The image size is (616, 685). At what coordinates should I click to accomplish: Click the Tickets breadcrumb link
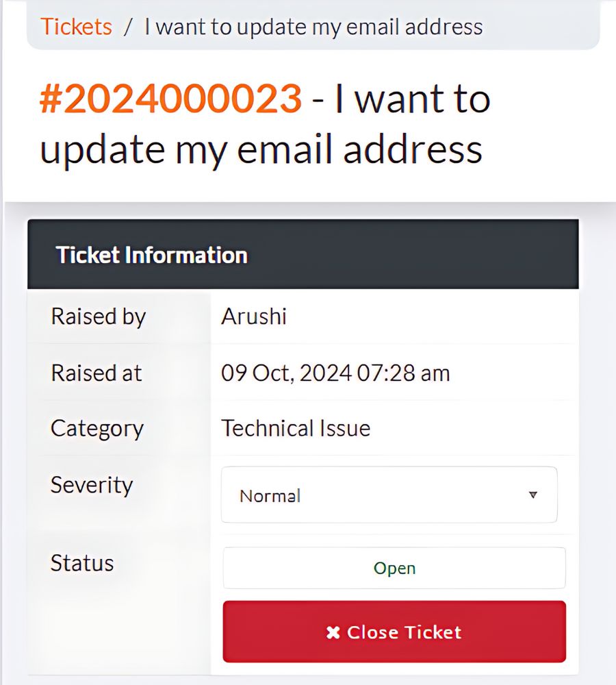click(76, 27)
